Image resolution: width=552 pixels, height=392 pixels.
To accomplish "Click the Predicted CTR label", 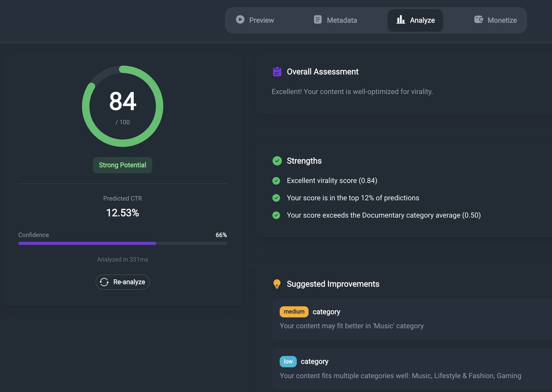I will [x=122, y=198].
